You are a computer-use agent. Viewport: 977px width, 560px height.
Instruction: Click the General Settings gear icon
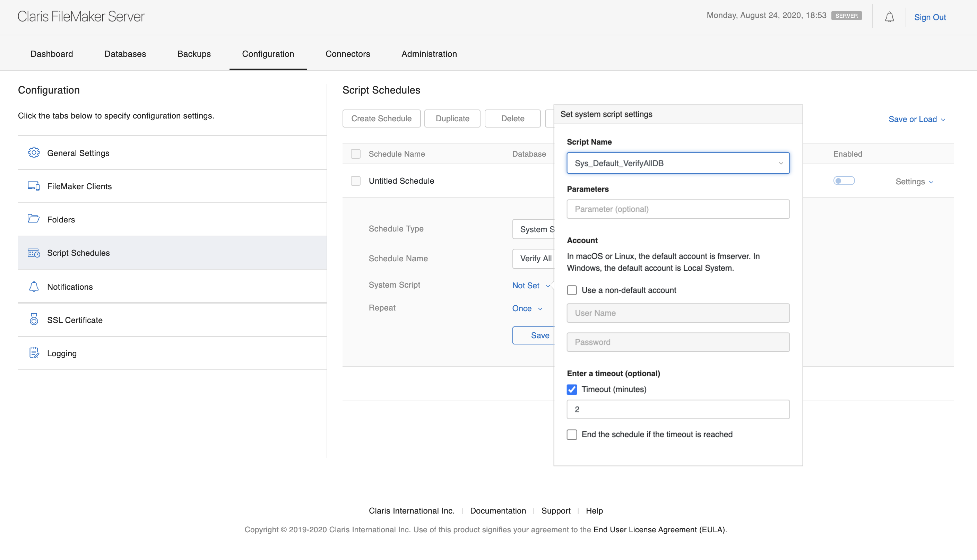tap(34, 153)
